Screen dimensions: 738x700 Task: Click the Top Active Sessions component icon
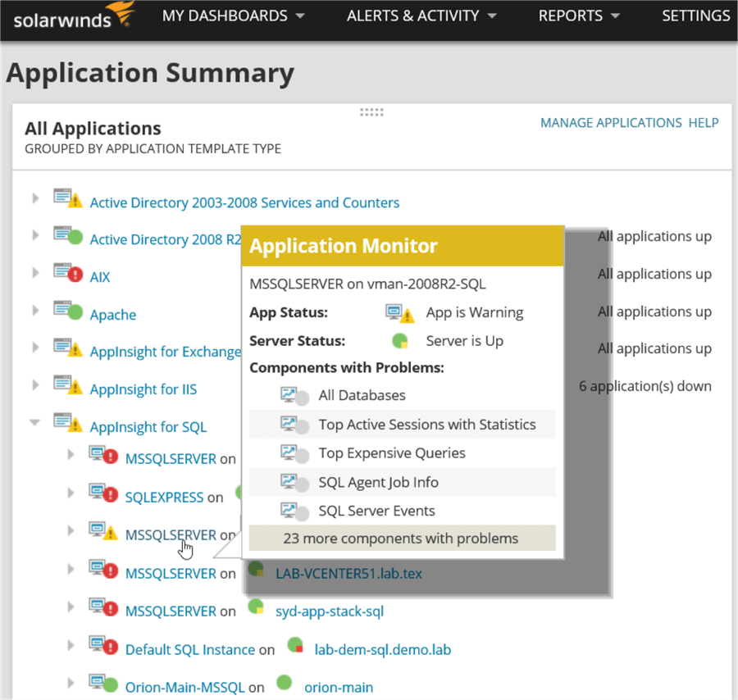point(295,425)
